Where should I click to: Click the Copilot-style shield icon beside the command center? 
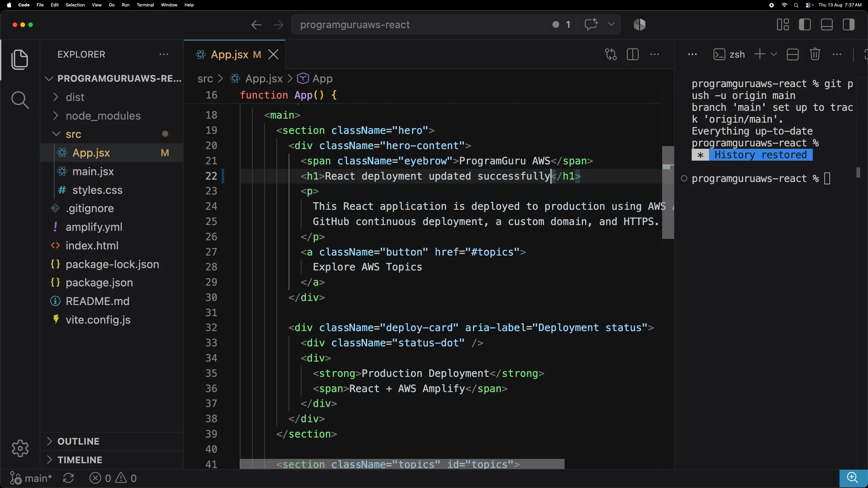pyautogui.click(x=639, y=25)
